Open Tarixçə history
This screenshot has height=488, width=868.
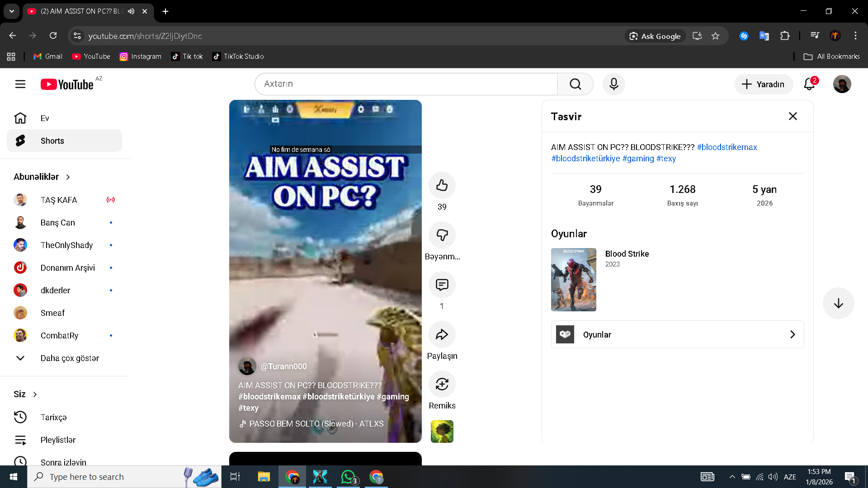(x=64, y=417)
